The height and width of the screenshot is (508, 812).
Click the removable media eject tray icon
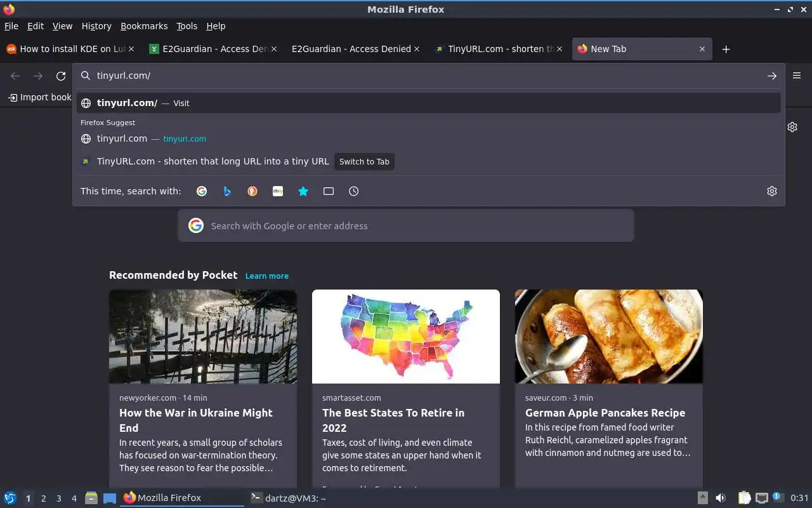703,498
